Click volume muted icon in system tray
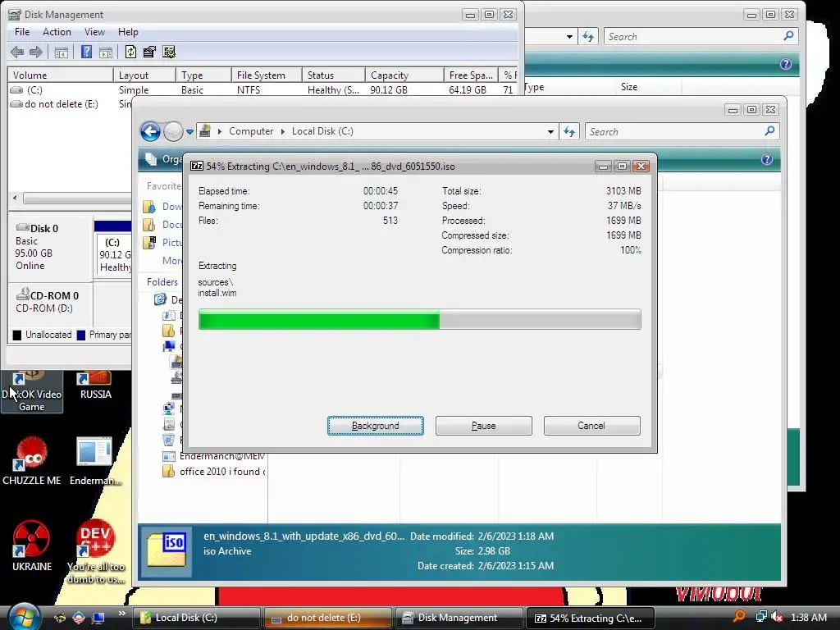This screenshot has width=840, height=630. click(778, 617)
